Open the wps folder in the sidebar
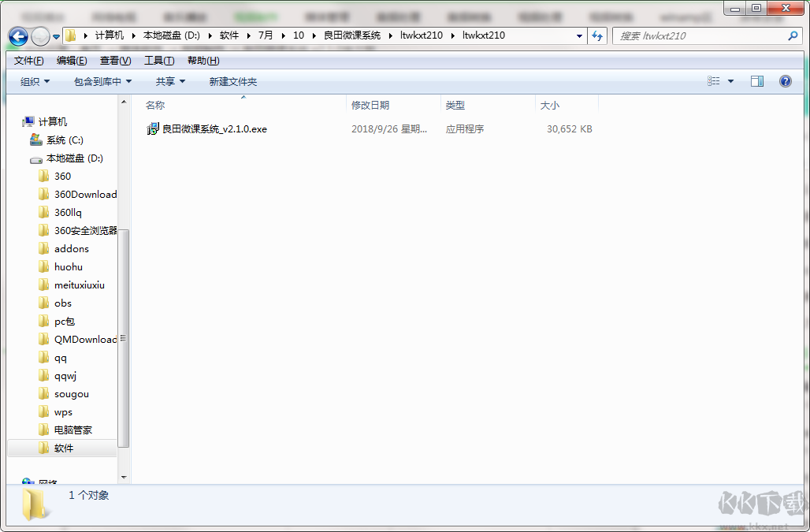 (x=64, y=411)
